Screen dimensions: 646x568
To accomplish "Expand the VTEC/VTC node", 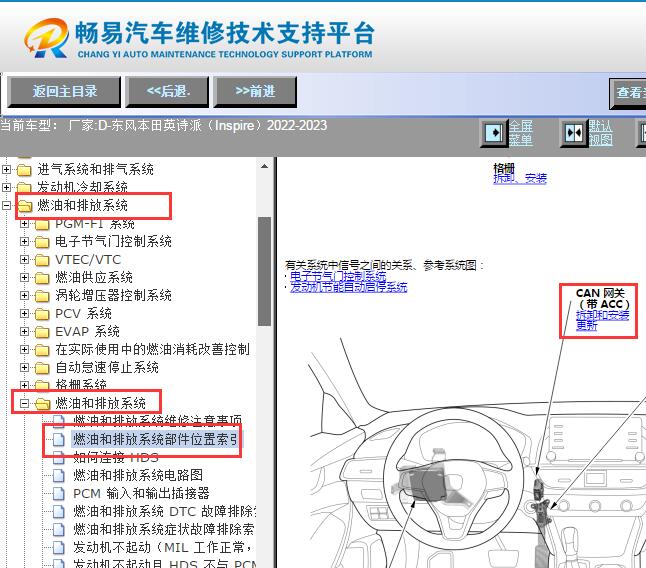I will (25, 259).
